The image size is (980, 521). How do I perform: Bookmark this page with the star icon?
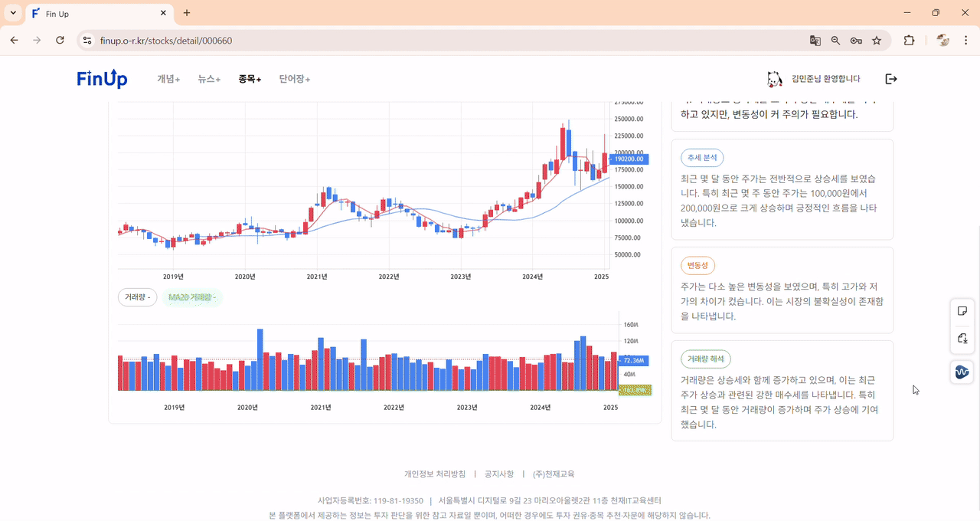[877, 40]
